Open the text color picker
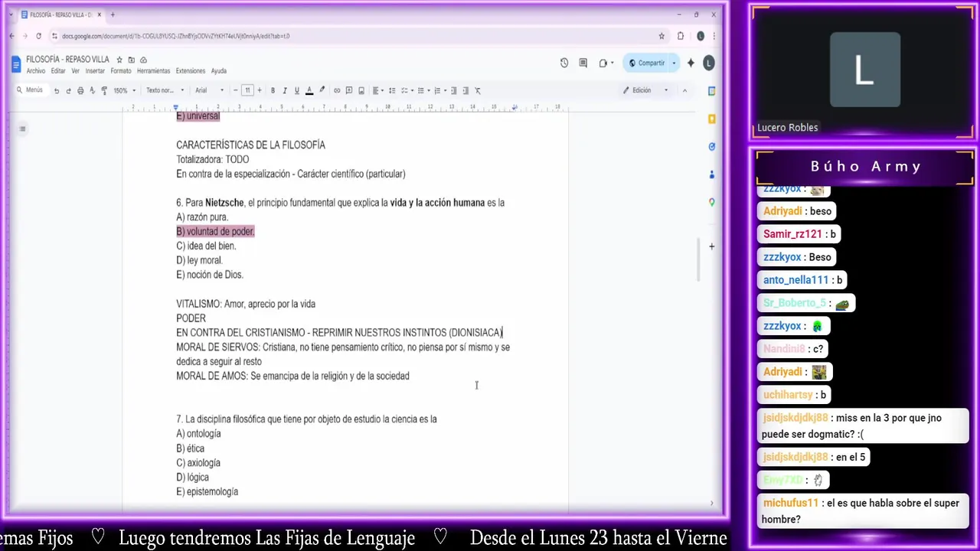This screenshot has height=551, width=980. [x=309, y=90]
